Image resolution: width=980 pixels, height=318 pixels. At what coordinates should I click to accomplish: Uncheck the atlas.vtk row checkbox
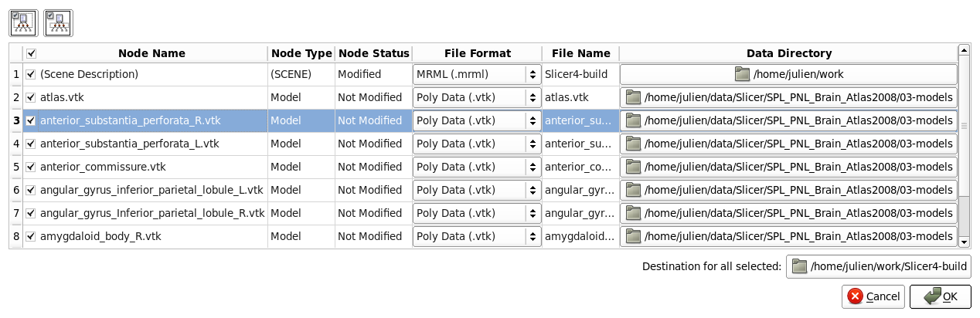[x=31, y=98]
